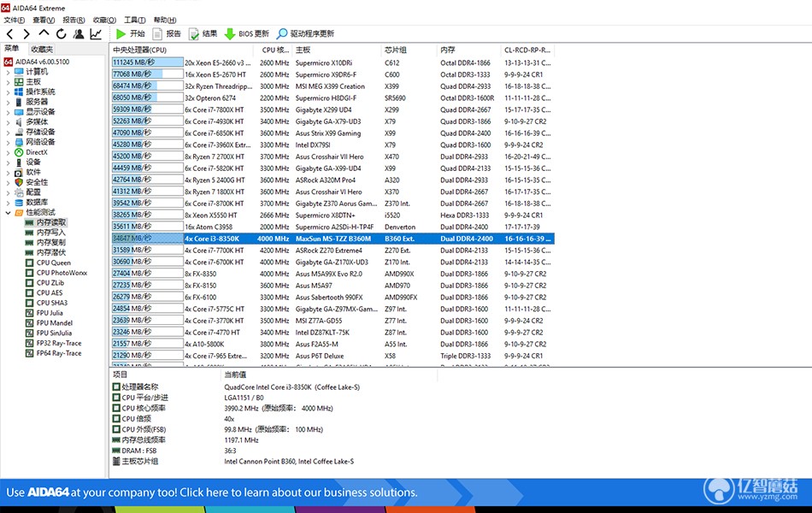Select the CPU AES benchmark icon

coord(30,292)
